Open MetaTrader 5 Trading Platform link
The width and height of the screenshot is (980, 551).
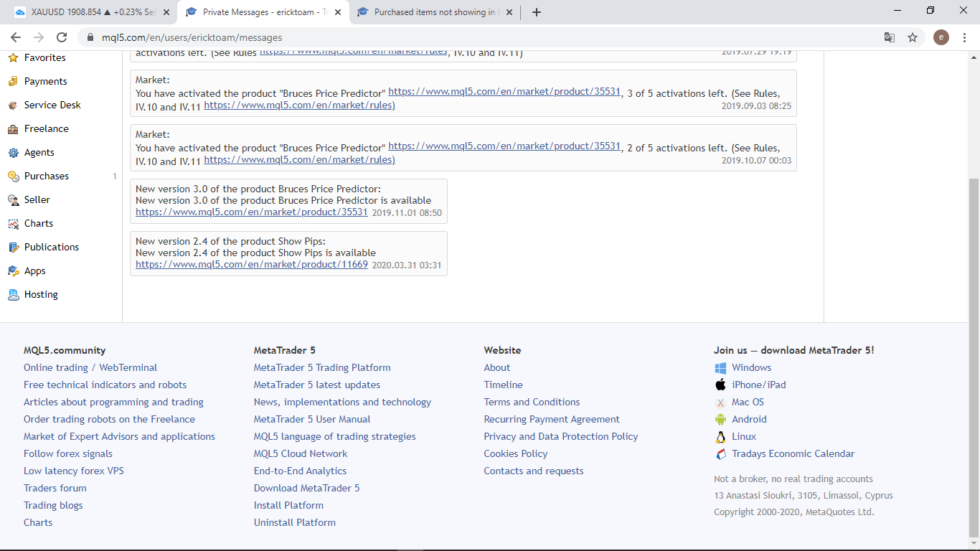(x=322, y=368)
